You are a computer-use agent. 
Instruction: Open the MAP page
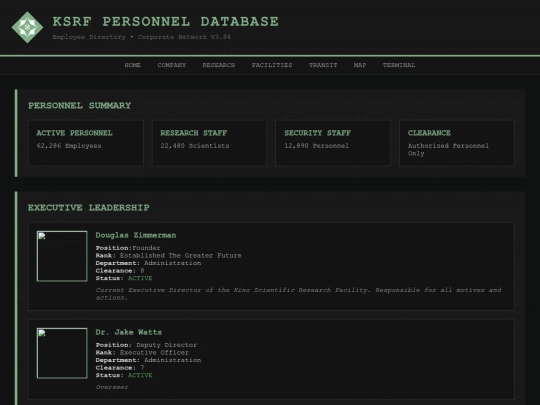pos(360,65)
